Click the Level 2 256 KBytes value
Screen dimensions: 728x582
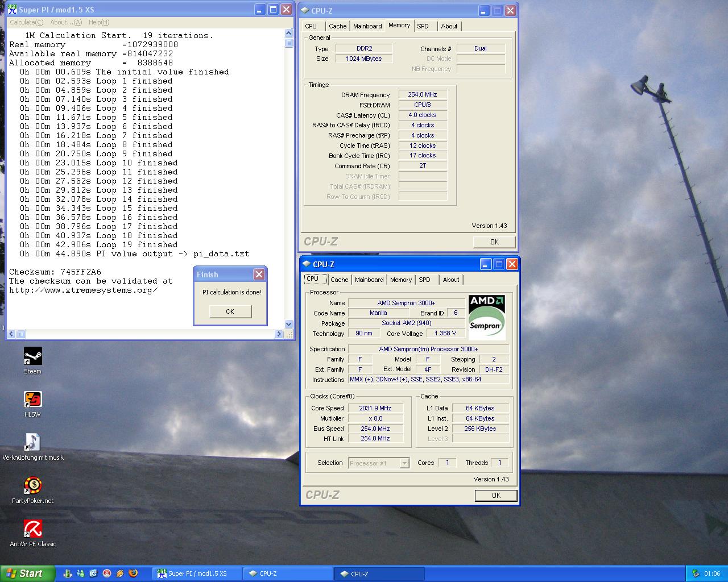click(x=480, y=429)
